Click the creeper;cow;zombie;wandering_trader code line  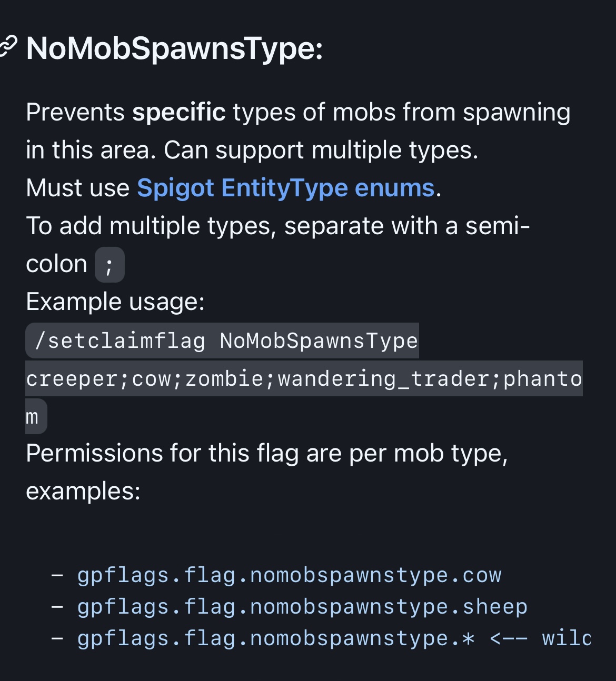point(304,378)
